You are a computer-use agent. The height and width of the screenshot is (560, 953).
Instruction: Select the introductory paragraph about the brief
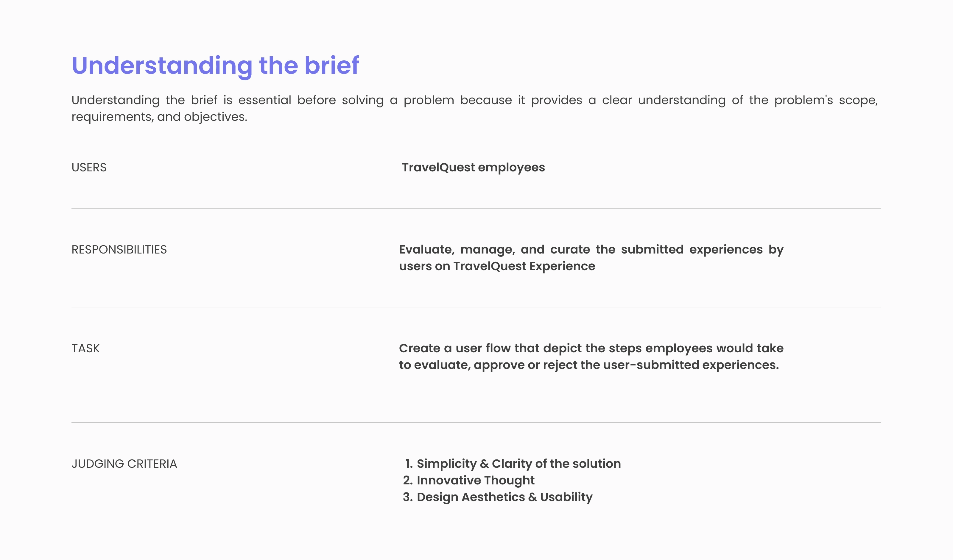tap(475, 108)
